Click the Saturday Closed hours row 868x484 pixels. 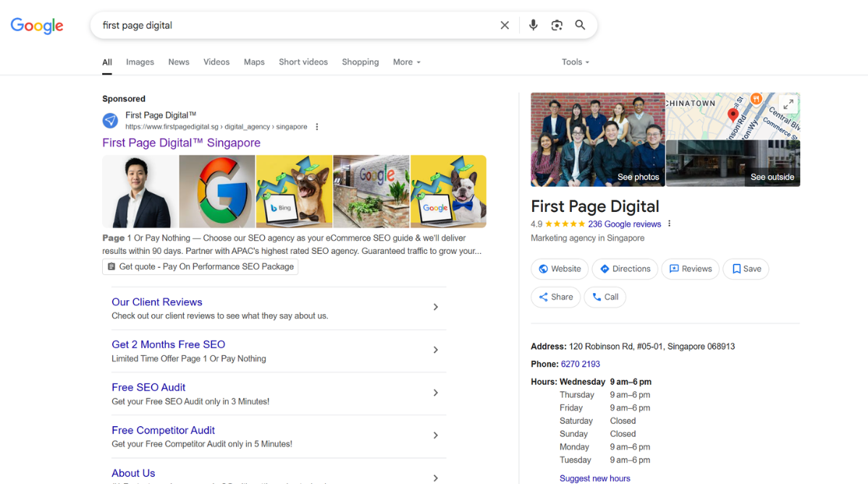(x=597, y=421)
